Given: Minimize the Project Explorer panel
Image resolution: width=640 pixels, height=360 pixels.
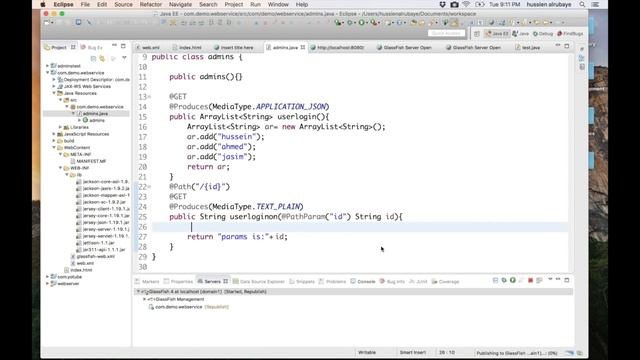Looking at the screenshot, I should (x=114, y=45).
